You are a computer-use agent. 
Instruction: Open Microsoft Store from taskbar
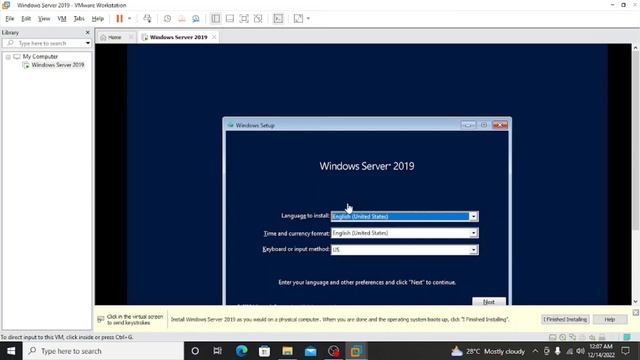pos(264,351)
